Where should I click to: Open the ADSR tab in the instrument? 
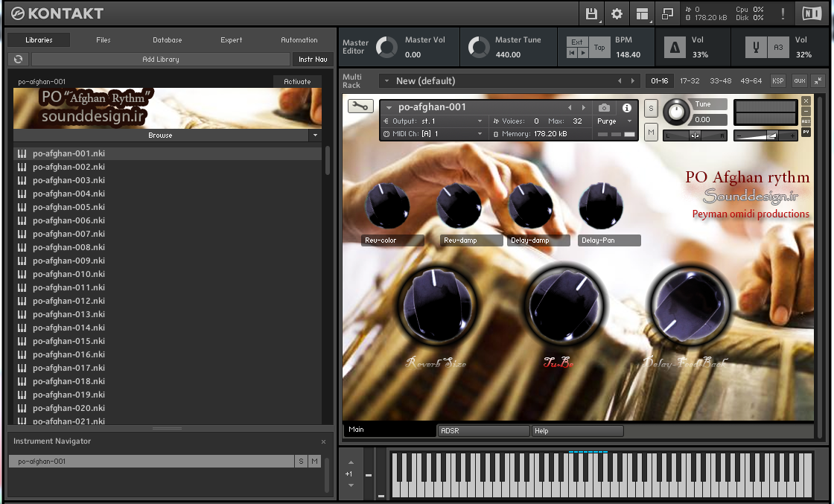[x=483, y=430]
